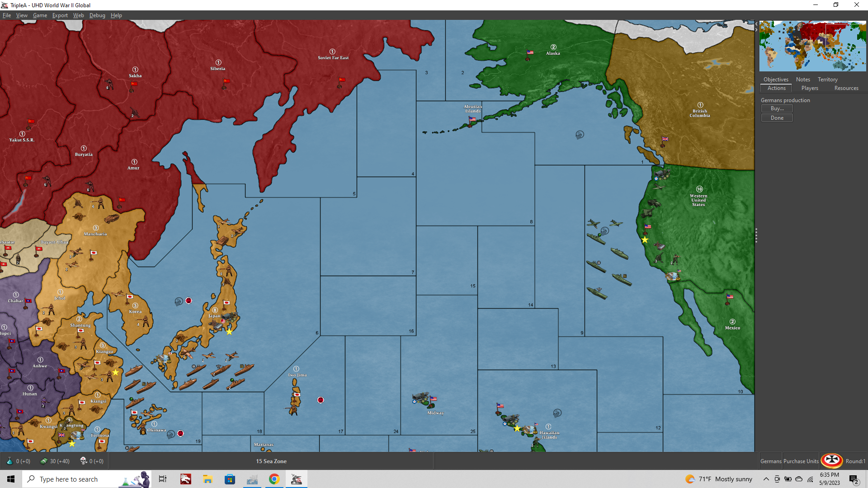868x488 pixels.
Task: Switch to the Players tab
Action: [809, 88]
